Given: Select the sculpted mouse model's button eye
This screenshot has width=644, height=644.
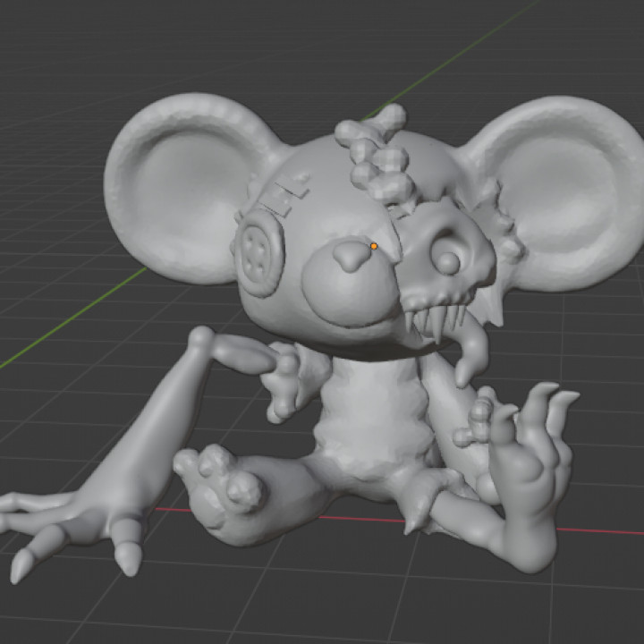Looking at the screenshot, I should tap(259, 253).
